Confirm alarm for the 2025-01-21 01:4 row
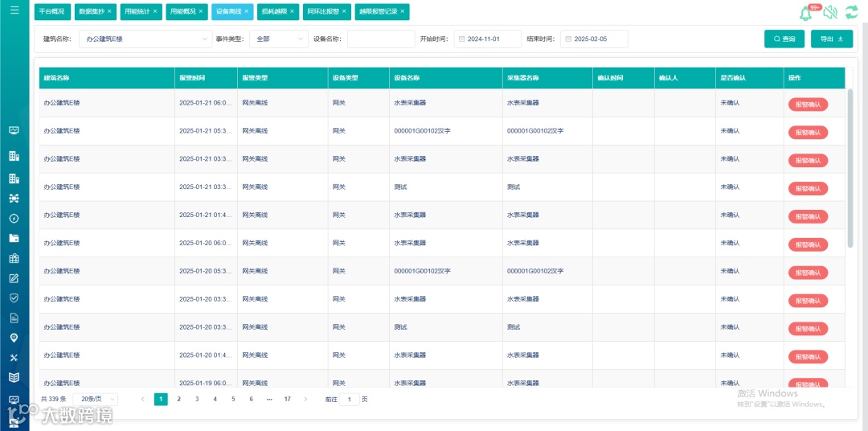This screenshot has height=431, width=868. [809, 216]
